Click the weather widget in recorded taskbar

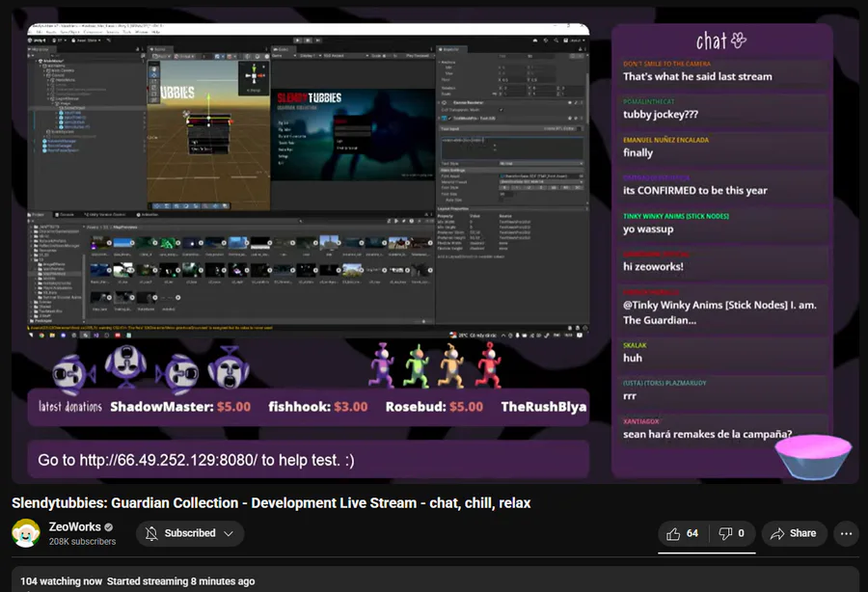pos(473,335)
